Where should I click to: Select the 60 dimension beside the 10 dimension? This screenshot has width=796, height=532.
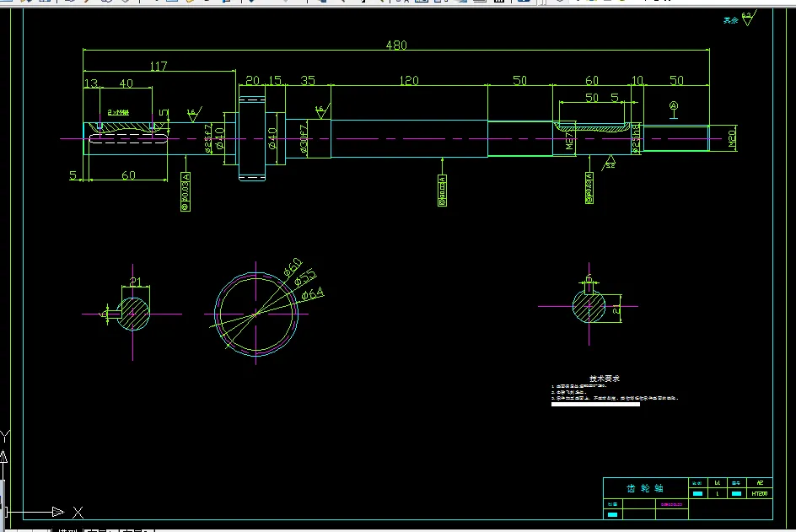click(x=592, y=80)
